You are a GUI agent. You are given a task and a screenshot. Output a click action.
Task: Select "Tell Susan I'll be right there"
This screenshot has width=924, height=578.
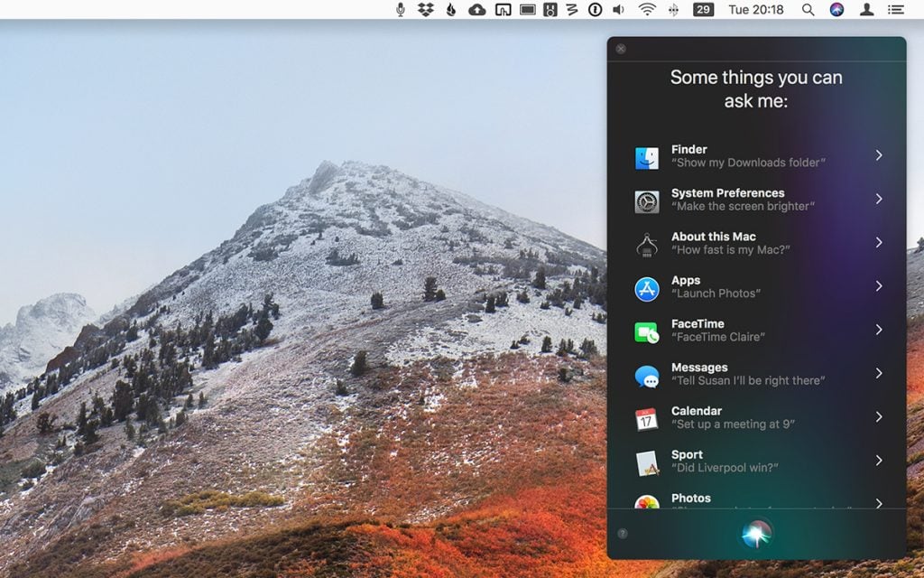(x=748, y=381)
